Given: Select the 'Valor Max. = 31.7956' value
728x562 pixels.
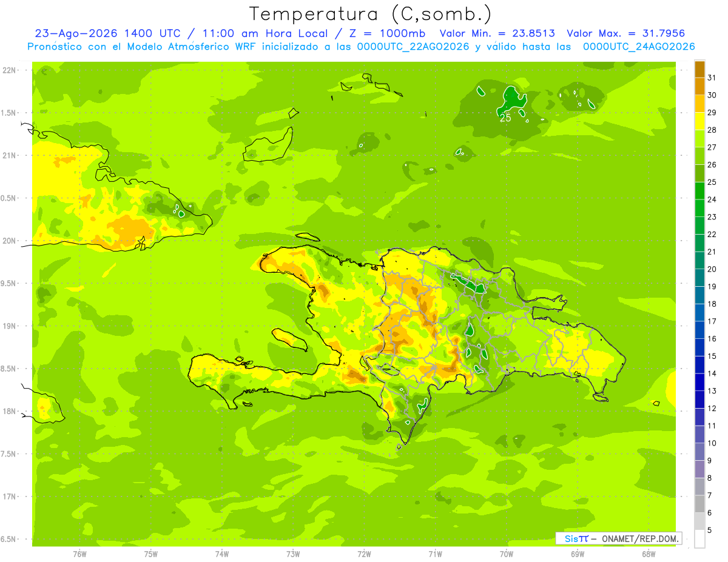Looking at the screenshot, I should [627, 33].
